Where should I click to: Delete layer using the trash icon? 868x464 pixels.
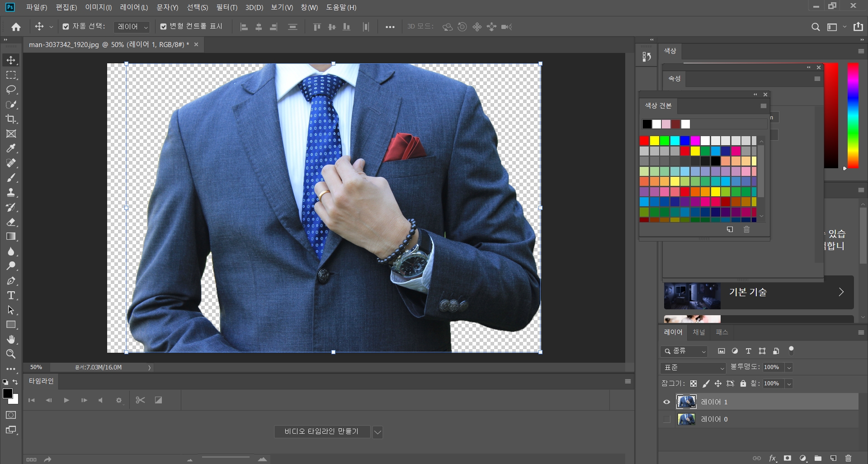848,458
